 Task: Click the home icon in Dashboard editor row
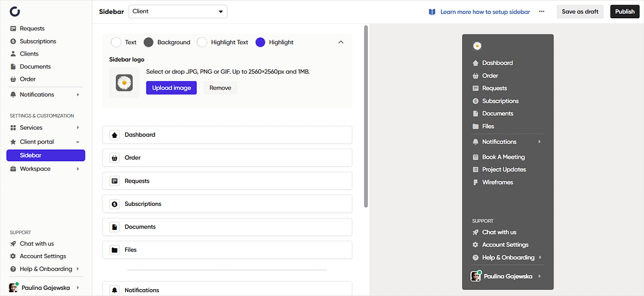click(114, 135)
